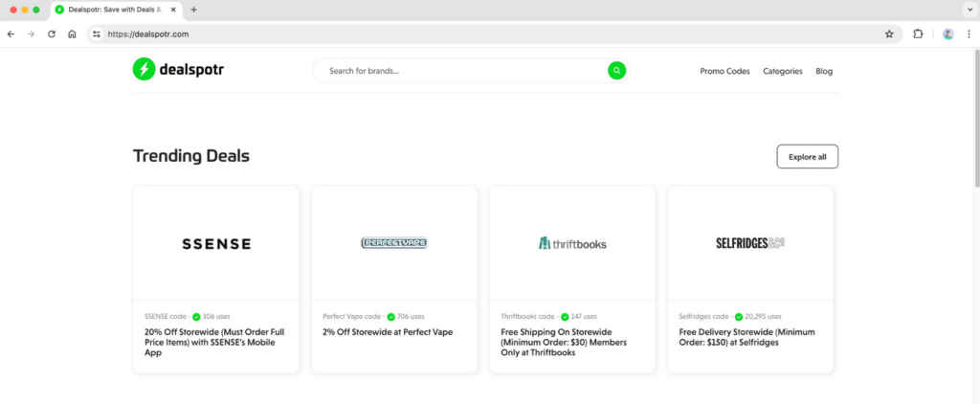Select the Dealspotr browser tab
Image resolution: width=980 pixels, height=404 pixels.
pos(116,10)
